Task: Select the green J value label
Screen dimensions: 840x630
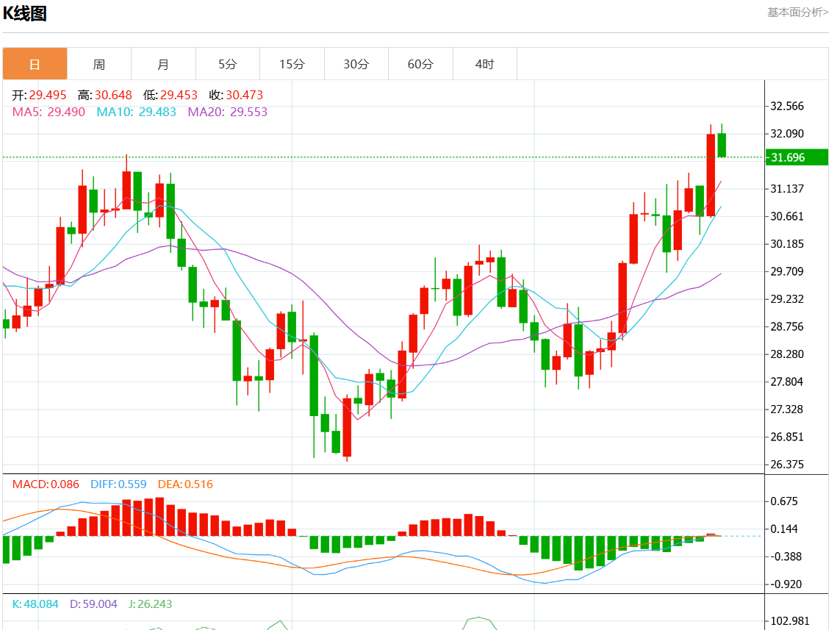Action: tap(150, 604)
